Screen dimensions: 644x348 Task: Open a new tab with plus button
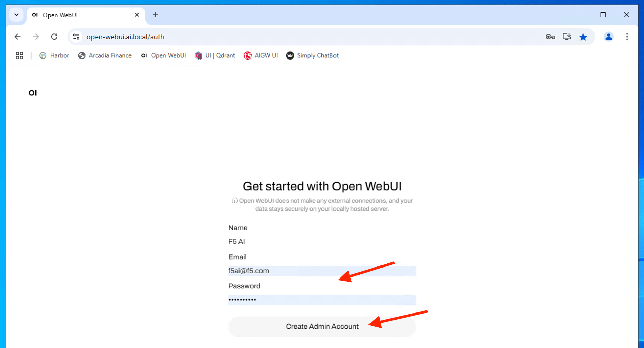point(155,15)
